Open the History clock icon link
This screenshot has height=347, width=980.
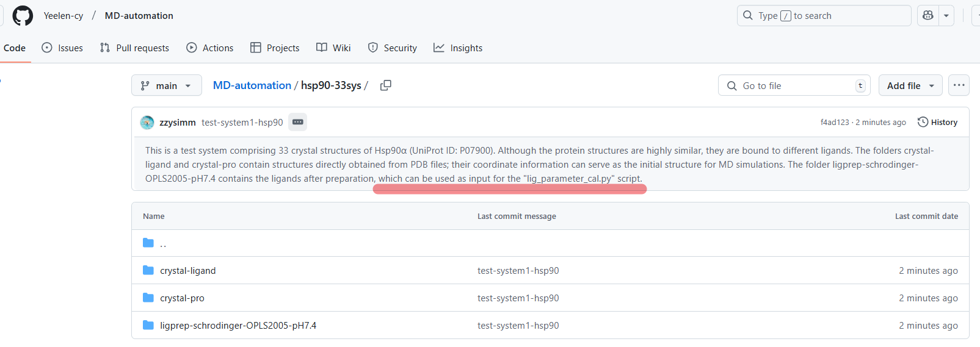[x=937, y=122]
